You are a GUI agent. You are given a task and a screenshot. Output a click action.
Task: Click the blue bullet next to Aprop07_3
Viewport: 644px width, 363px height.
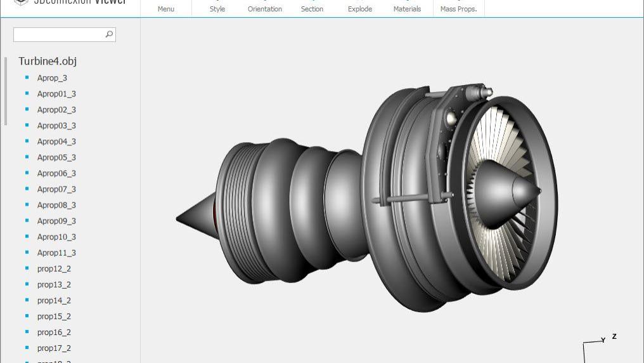point(27,188)
